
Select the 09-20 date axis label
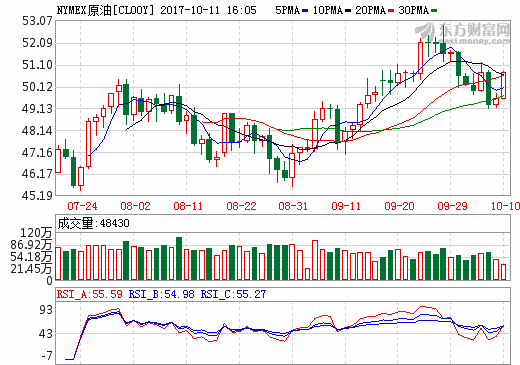click(x=399, y=206)
